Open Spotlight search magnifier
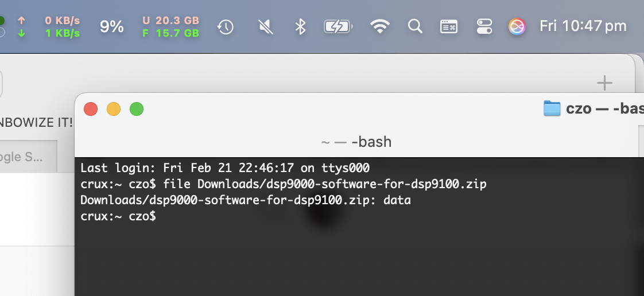Screen dimensions: 644x296 coord(415,27)
